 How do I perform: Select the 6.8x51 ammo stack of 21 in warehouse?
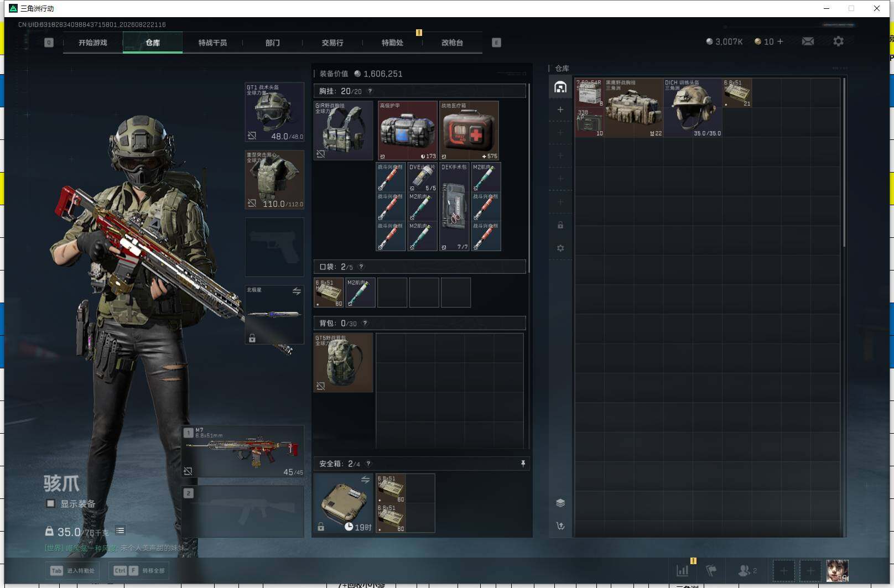pos(737,93)
